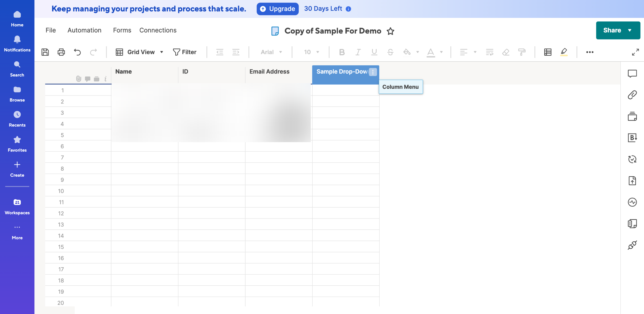Click the Share button
Screen dimensions: 644x314
pyautogui.click(x=612, y=30)
